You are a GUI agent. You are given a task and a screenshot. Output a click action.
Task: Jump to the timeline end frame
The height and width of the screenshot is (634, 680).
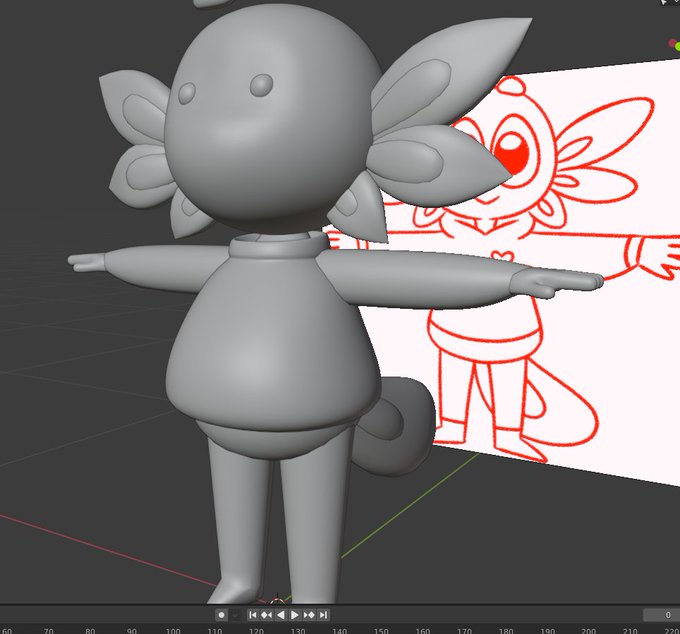coord(323,615)
